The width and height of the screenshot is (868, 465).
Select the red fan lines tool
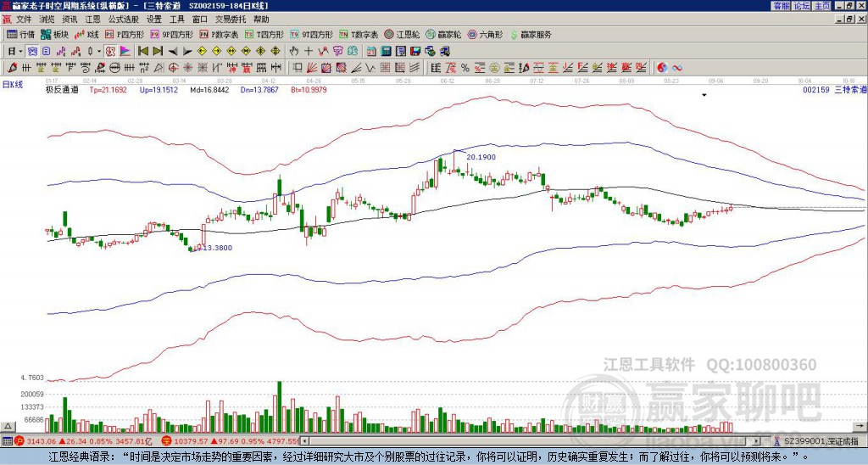(x=312, y=68)
